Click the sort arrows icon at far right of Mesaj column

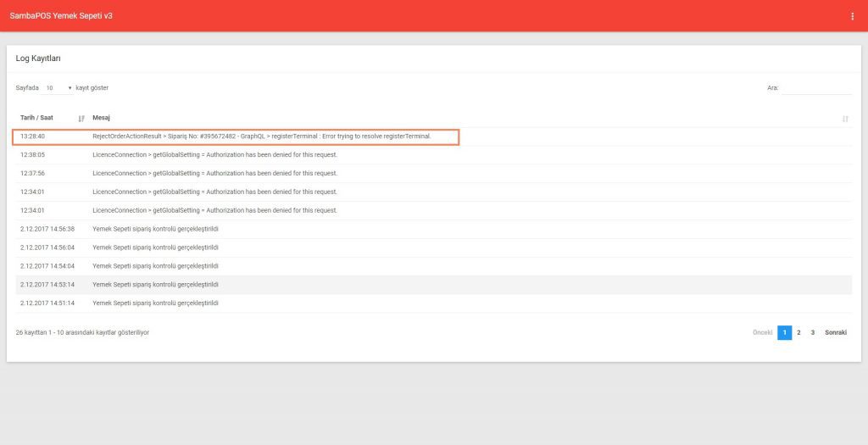pyautogui.click(x=845, y=119)
